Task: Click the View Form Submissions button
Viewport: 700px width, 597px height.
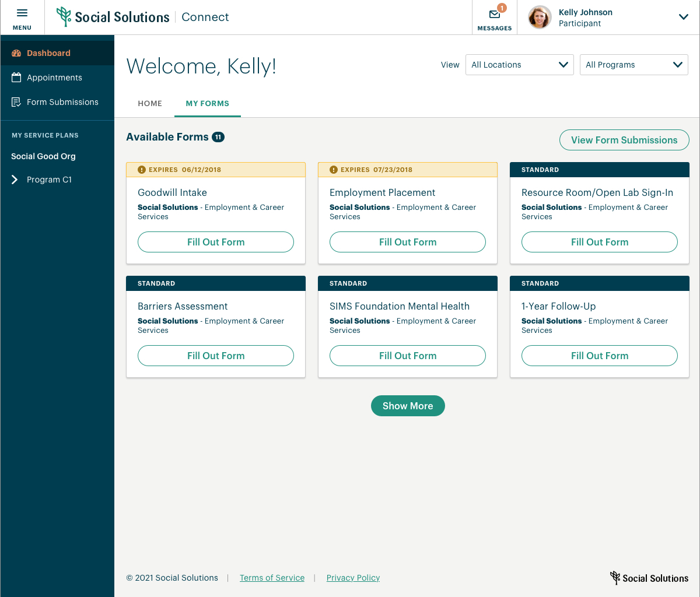Action: coord(624,140)
